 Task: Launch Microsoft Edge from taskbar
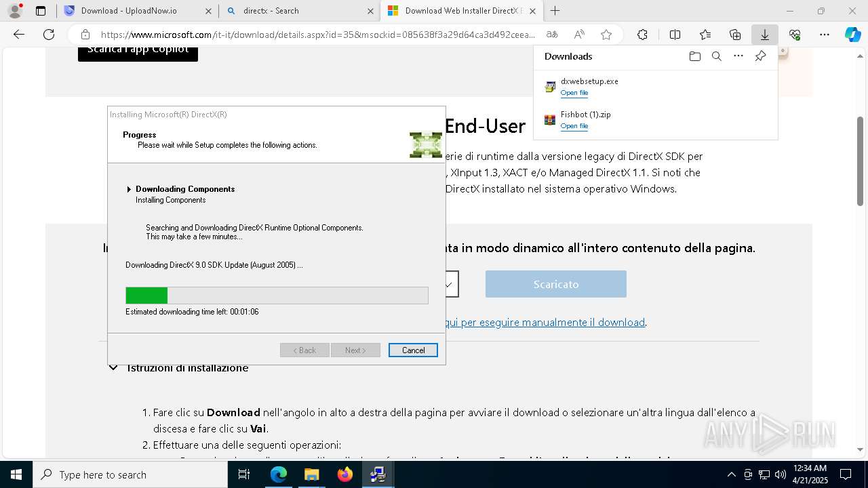pos(279,474)
